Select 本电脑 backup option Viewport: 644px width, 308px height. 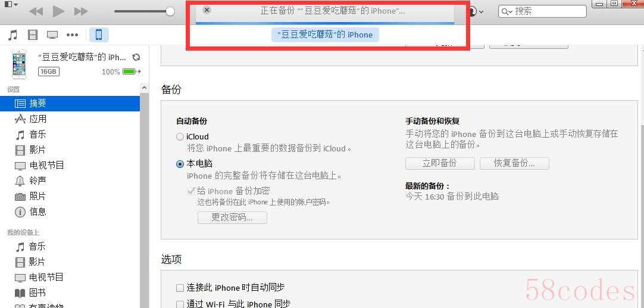(x=180, y=164)
